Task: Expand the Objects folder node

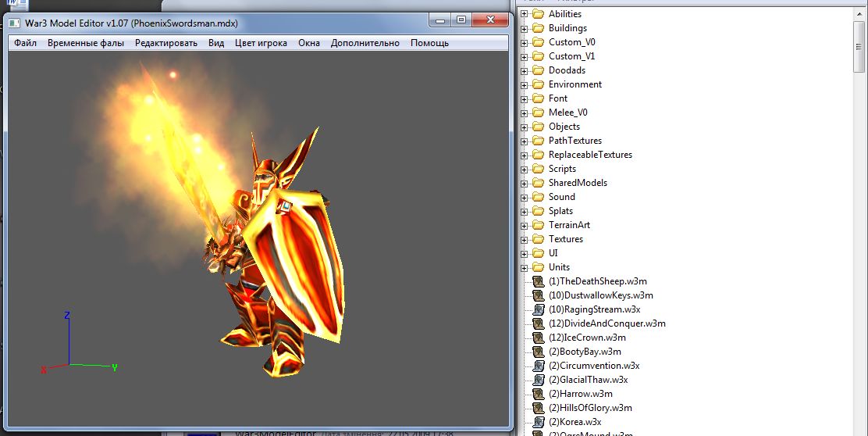Action: 524,127
